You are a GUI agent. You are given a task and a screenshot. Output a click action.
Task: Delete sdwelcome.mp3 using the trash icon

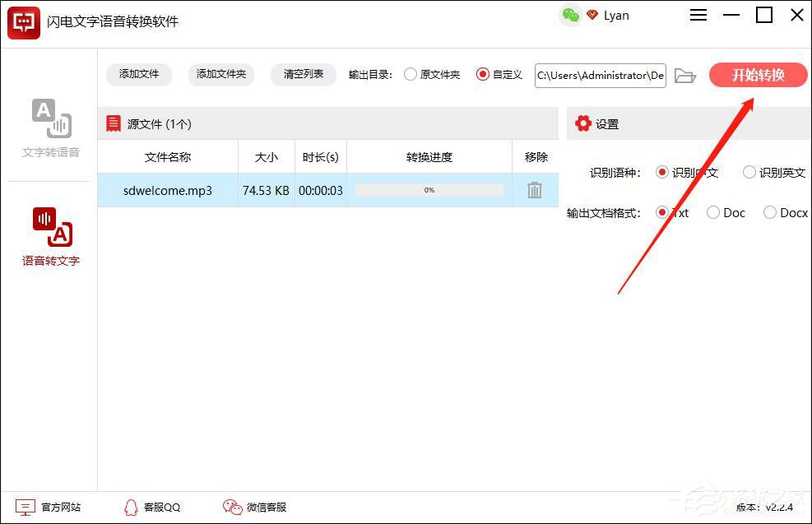[535, 190]
